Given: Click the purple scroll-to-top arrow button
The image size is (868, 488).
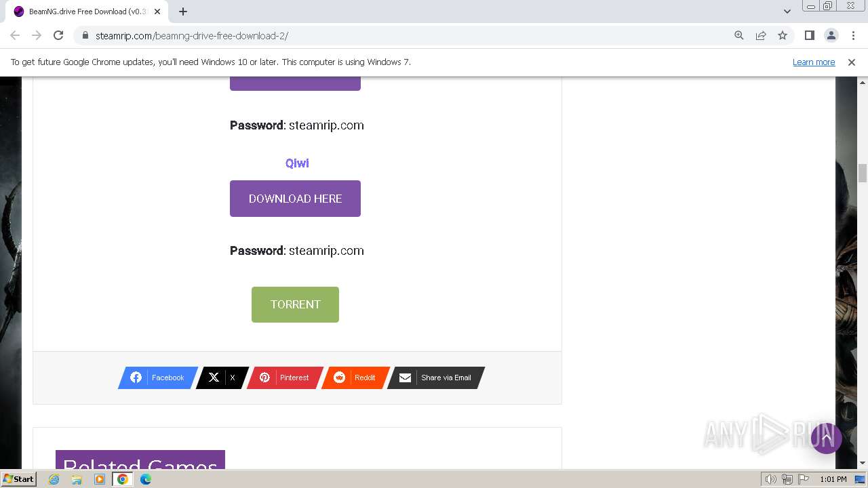Looking at the screenshot, I should click(x=827, y=438).
